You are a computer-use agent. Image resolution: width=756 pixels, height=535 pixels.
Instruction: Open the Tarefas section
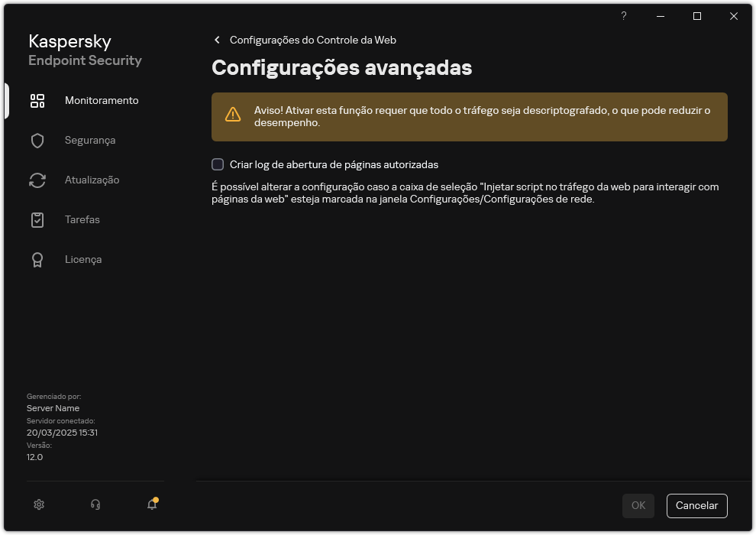[x=82, y=219]
